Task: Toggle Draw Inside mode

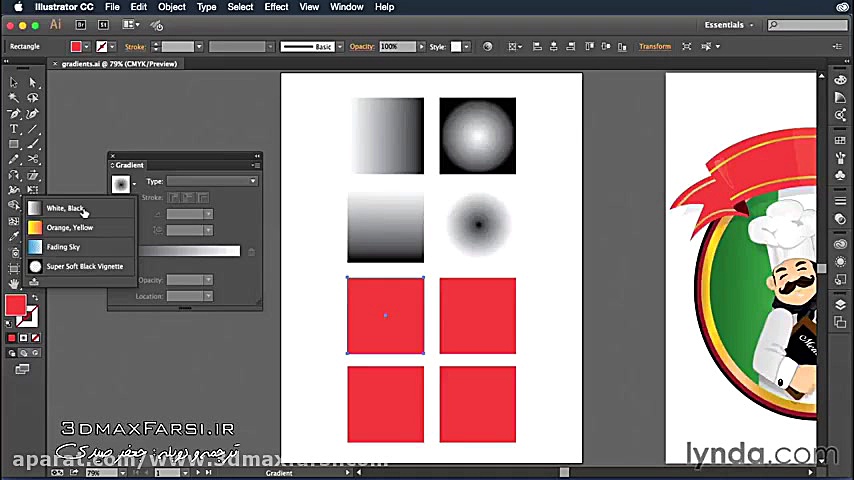Action: coord(35,353)
